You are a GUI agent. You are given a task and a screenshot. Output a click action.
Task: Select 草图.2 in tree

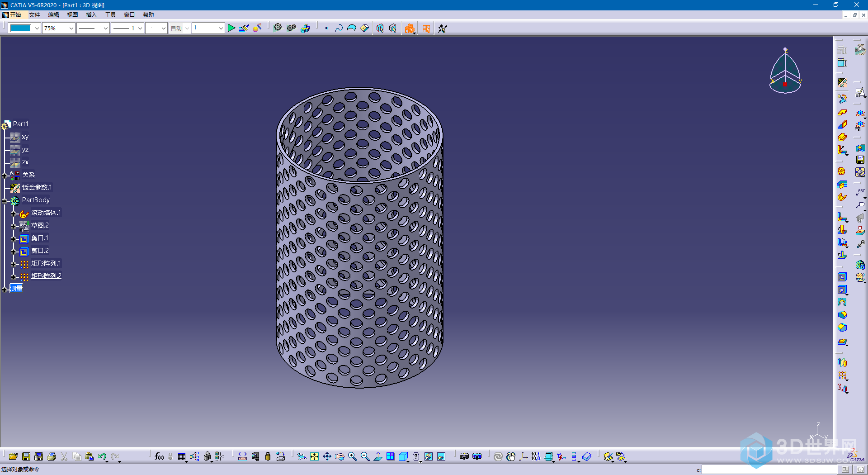pyautogui.click(x=40, y=225)
